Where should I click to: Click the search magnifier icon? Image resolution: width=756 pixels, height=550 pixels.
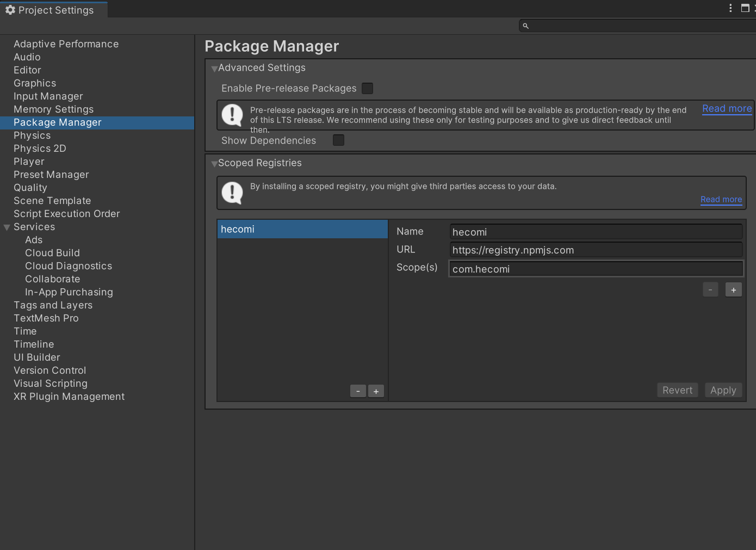click(525, 26)
